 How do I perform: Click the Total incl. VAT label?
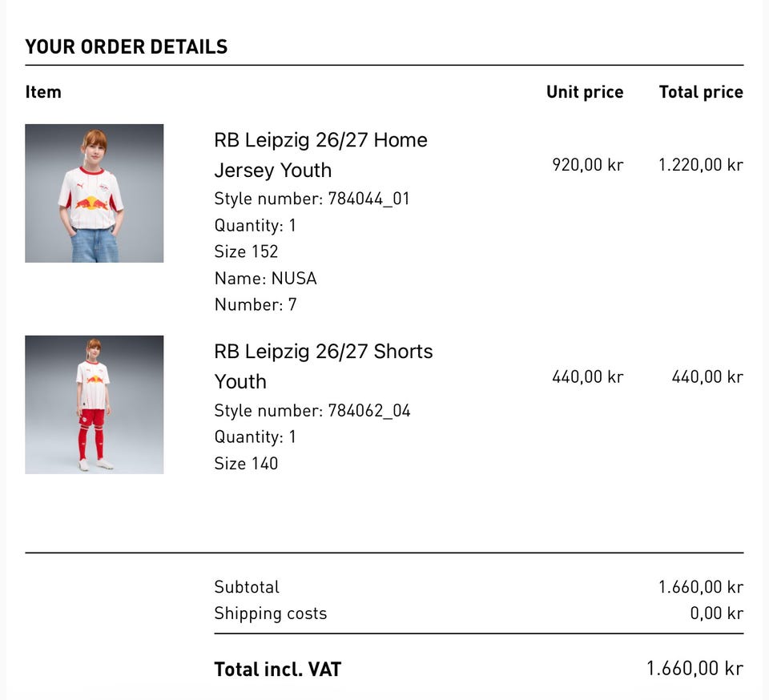click(278, 669)
